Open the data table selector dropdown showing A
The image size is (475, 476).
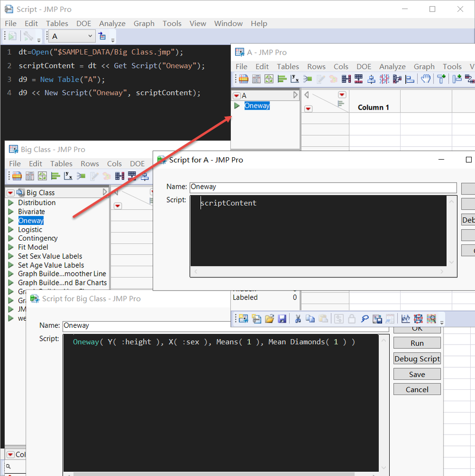pos(72,36)
